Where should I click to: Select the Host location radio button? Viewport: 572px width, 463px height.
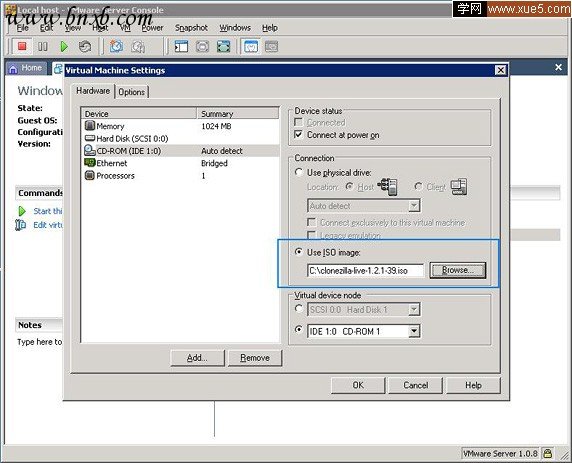[349, 186]
